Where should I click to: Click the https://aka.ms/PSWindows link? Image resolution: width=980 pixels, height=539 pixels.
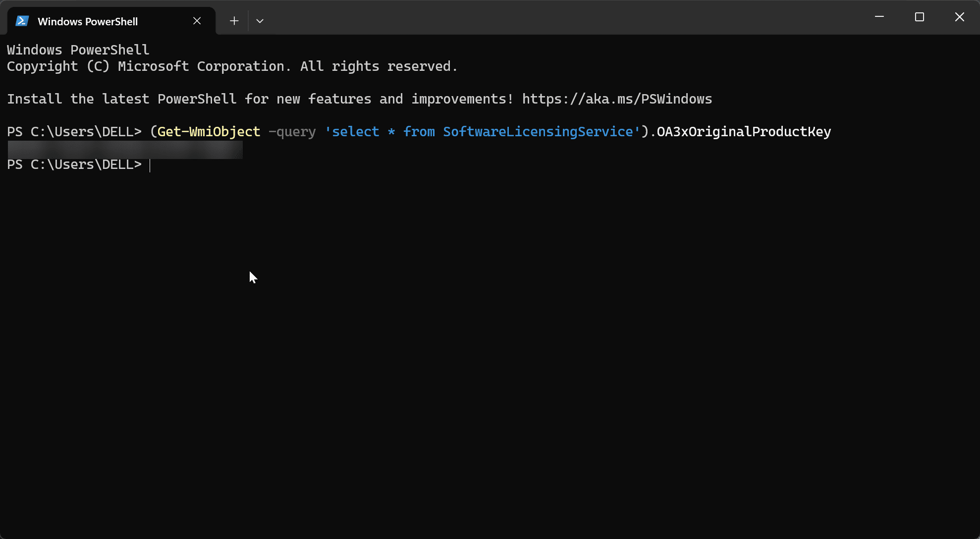[x=617, y=99]
